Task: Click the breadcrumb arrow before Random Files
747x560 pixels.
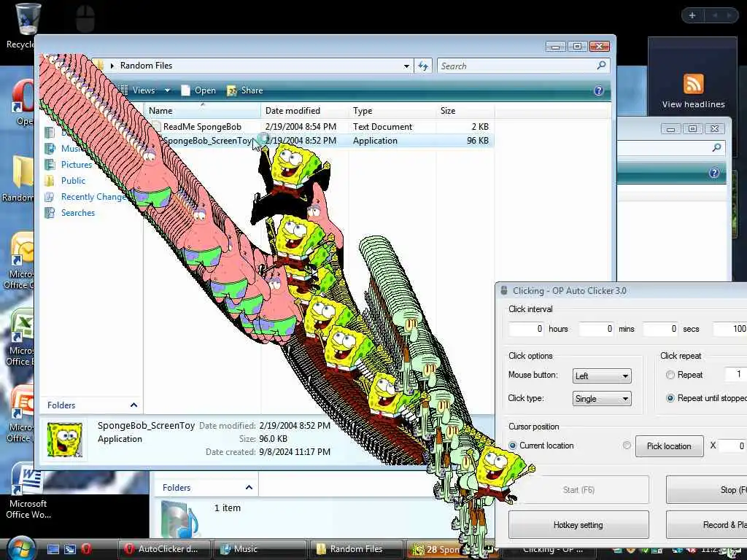Action: (x=112, y=66)
